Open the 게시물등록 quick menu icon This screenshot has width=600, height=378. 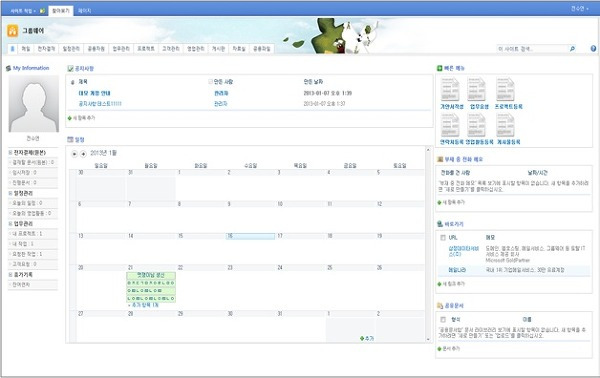pos(505,125)
